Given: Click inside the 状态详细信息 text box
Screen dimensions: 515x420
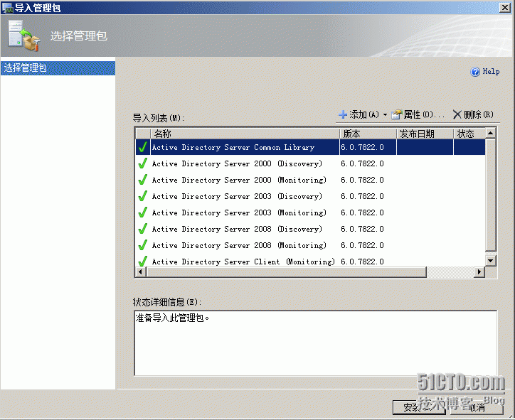Looking at the screenshot, I should (315, 343).
